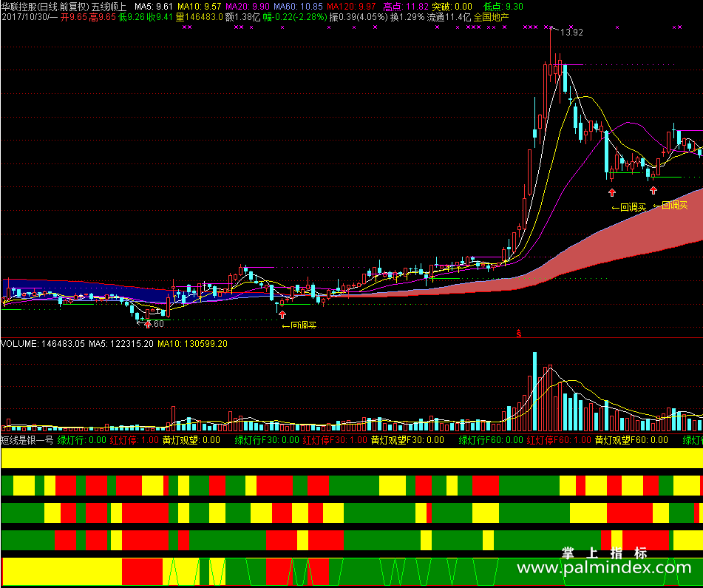Click the 高点: 11.82 label
Viewport: 703px width, 588px height.
[x=406, y=7]
